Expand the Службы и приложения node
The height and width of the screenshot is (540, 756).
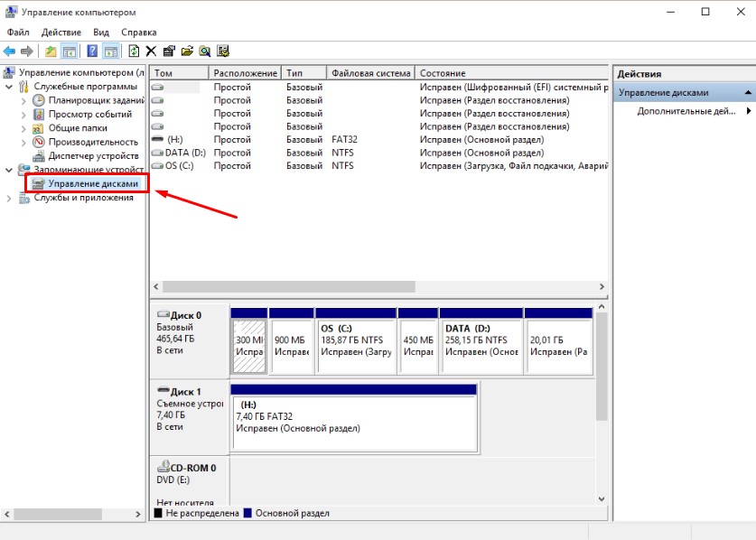pos(10,198)
